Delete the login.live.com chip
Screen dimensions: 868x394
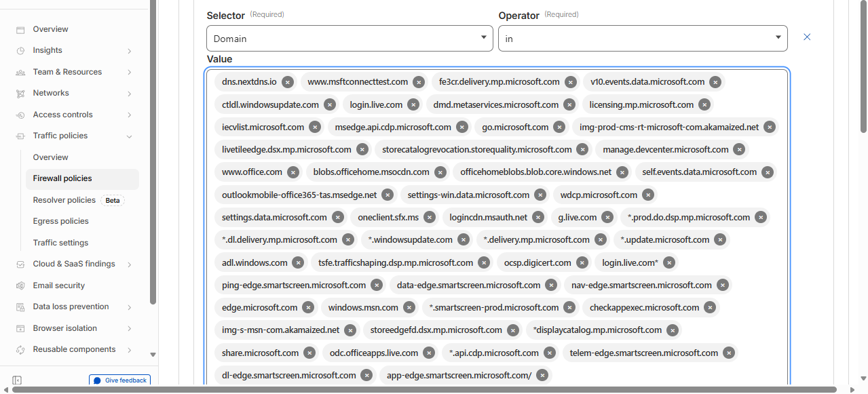[413, 104]
